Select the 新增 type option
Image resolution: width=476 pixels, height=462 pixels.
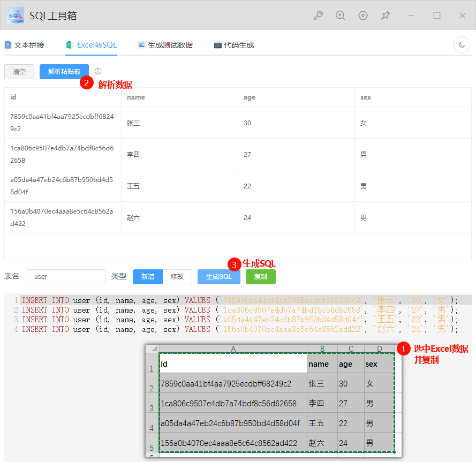pyautogui.click(x=148, y=277)
